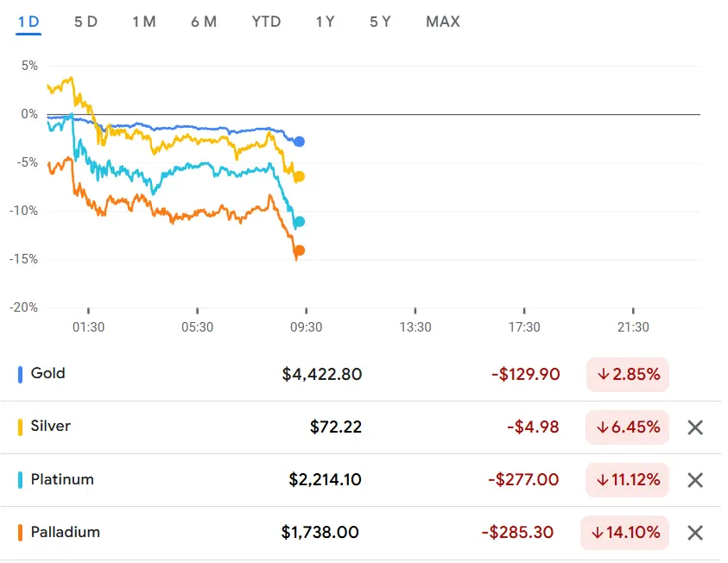Switch chart to YTD view

click(x=266, y=22)
